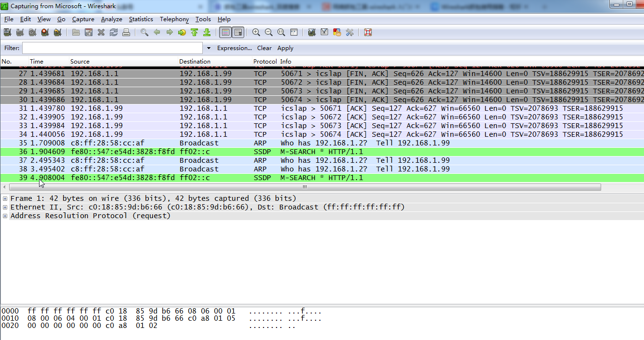This screenshot has height=340, width=644.
Task: Select packet 36 SSDP M-SEARCH row
Action: point(322,152)
